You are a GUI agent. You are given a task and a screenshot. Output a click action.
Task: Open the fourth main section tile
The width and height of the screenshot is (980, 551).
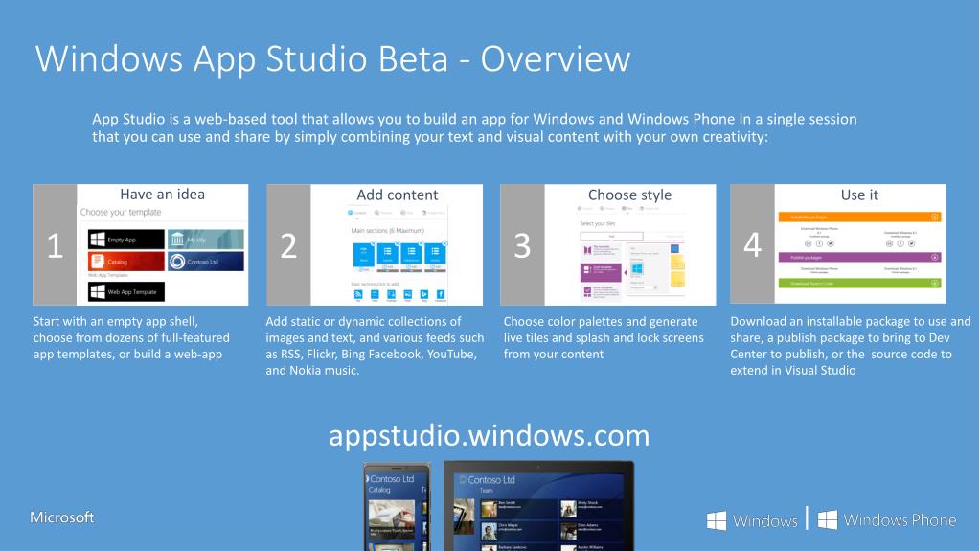point(435,253)
